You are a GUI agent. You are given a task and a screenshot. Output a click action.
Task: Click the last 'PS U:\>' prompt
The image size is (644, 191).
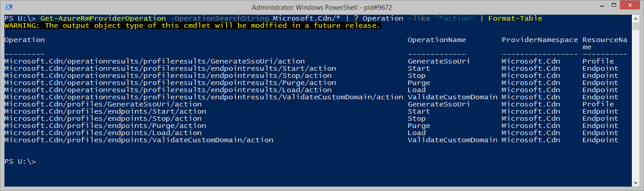[x=20, y=161]
